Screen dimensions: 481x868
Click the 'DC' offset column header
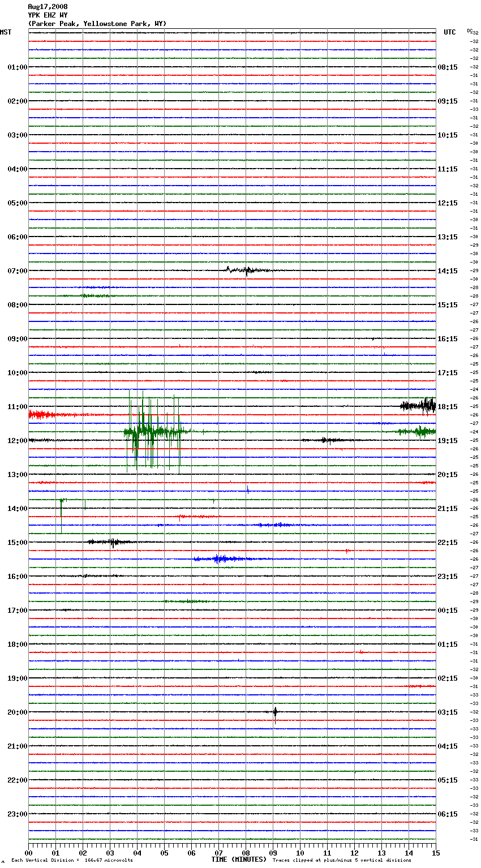click(470, 31)
